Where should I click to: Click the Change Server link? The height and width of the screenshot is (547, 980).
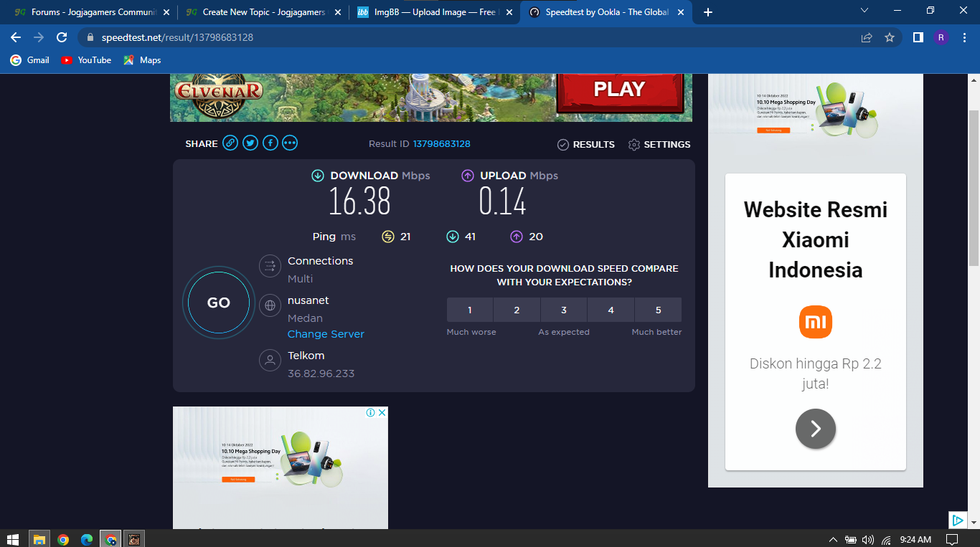point(326,334)
